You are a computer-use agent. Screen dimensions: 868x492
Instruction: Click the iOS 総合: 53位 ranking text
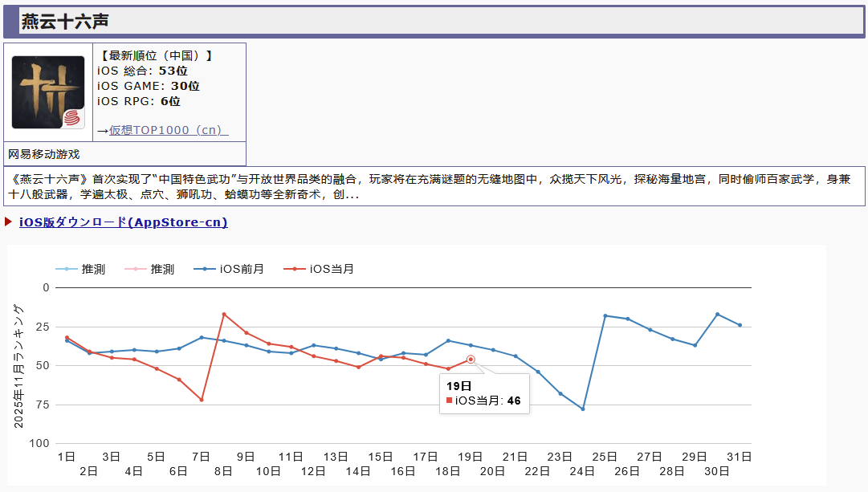coord(142,71)
